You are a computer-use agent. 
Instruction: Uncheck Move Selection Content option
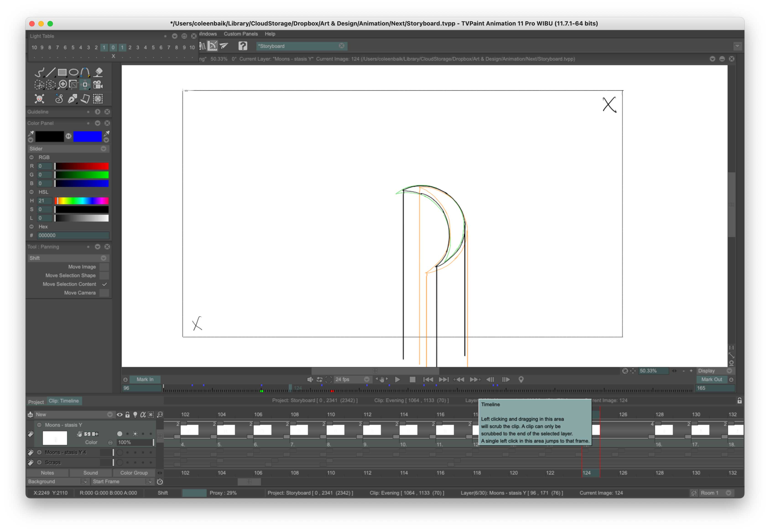click(104, 284)
